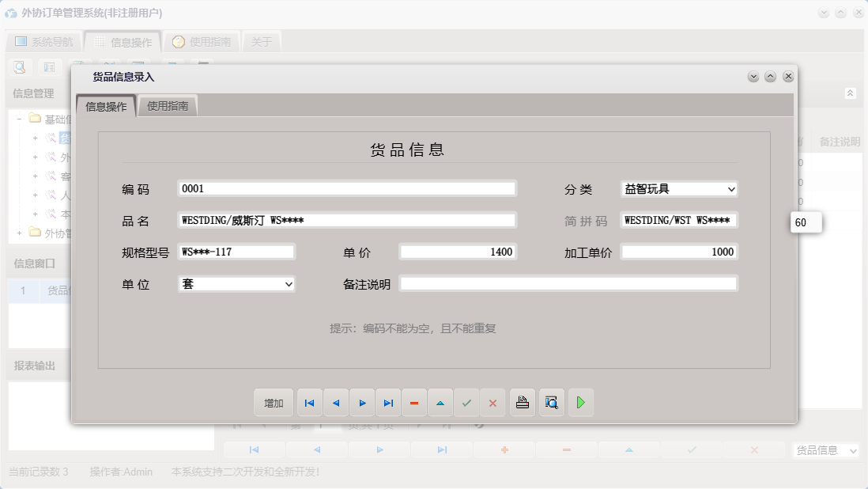Jump to the first record icon
Image resolution: width=868 pixels, height=489 pixels.
pyautogui.click(x=309, y=403)
